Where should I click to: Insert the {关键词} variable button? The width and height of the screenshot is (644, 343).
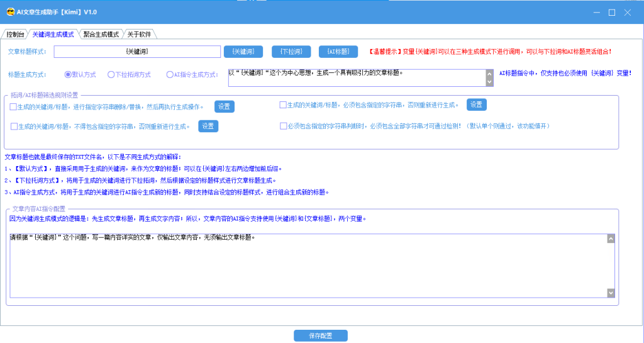(x=243, y=52)
